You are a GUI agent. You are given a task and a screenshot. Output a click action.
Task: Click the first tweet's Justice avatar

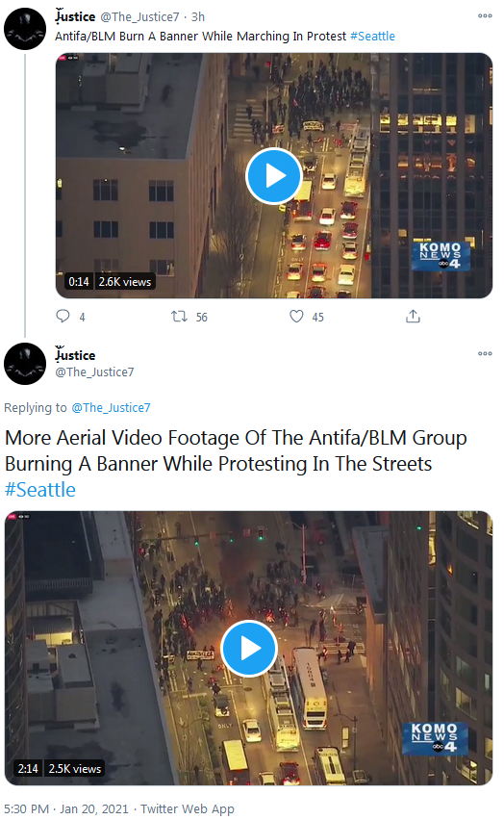(25, 29)
